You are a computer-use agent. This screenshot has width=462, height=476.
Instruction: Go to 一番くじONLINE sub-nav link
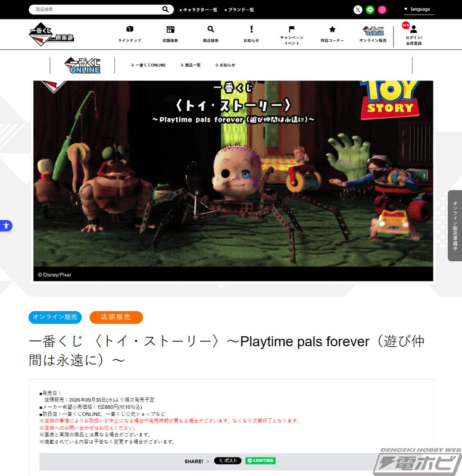click(x=148, y=65)
